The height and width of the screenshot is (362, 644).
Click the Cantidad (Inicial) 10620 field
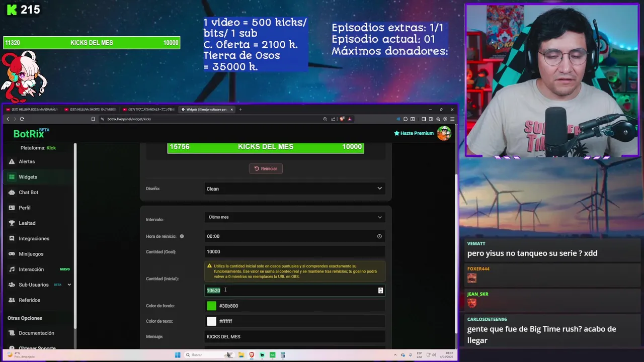(294, 290)
